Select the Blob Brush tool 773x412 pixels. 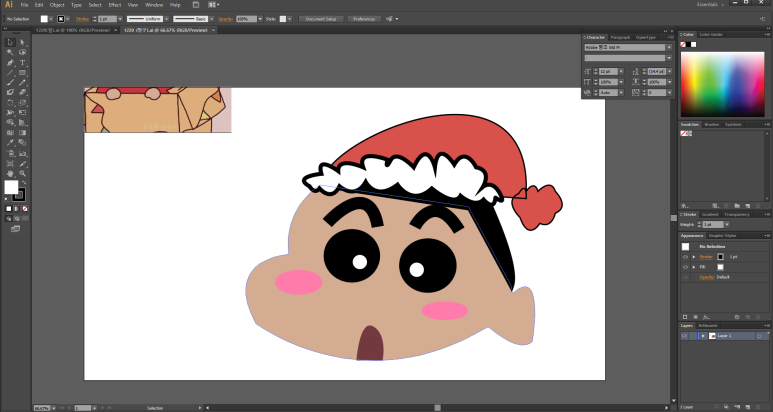[x=10, y=92]
